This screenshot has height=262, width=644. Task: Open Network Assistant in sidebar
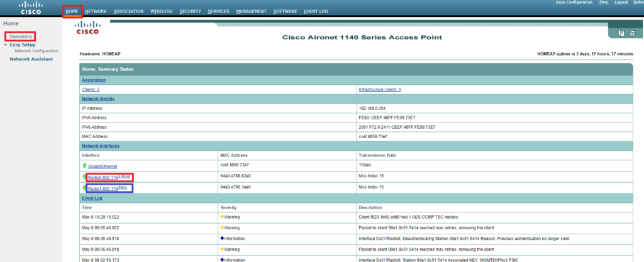(31, 59)
